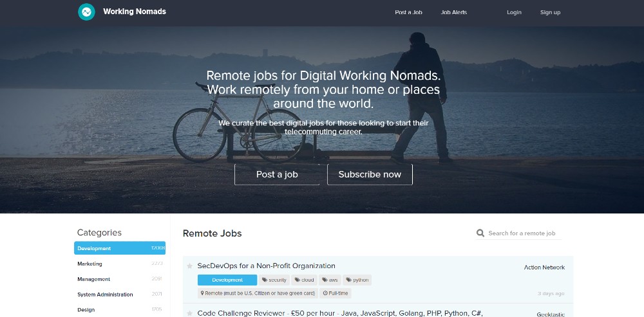Select the security tag
Viewport: 644px width, 317px height.
pyautogui.click(x=274, y=280)
